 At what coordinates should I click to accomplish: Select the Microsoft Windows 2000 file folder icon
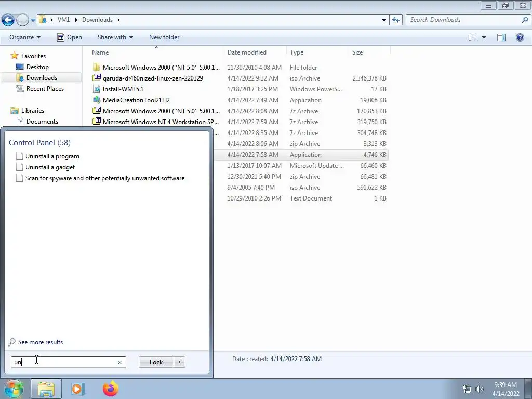(x=97, y=67)
